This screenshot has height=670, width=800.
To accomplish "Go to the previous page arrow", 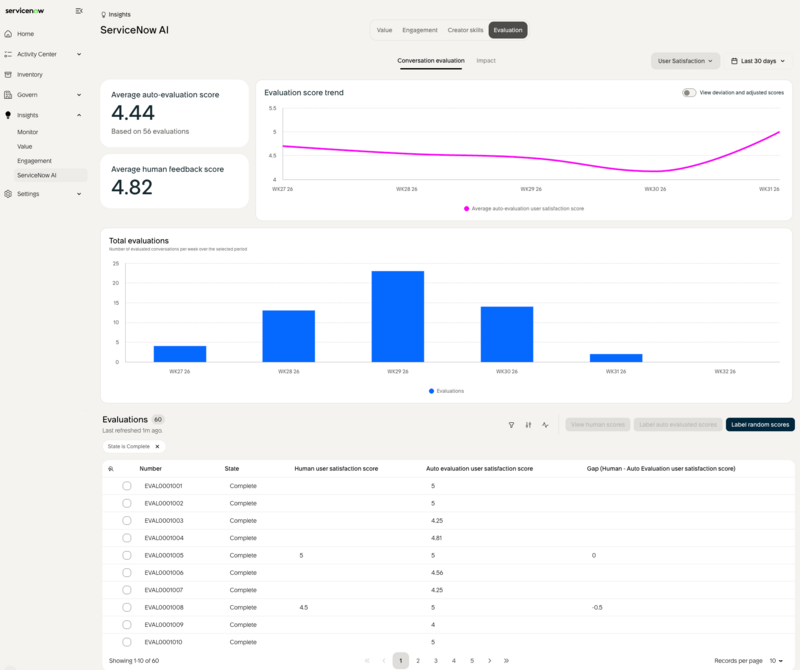I will tap(384, 660).
